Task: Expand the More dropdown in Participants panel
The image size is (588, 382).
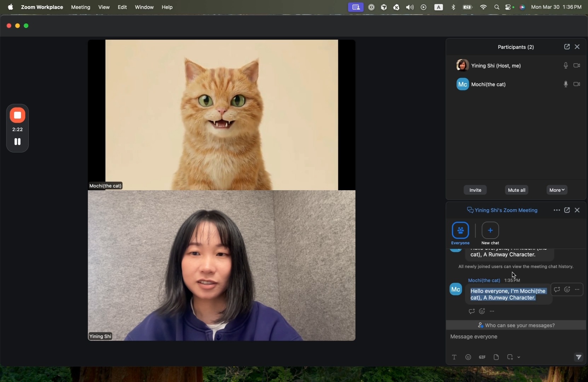Action: (x=557, y=190)
